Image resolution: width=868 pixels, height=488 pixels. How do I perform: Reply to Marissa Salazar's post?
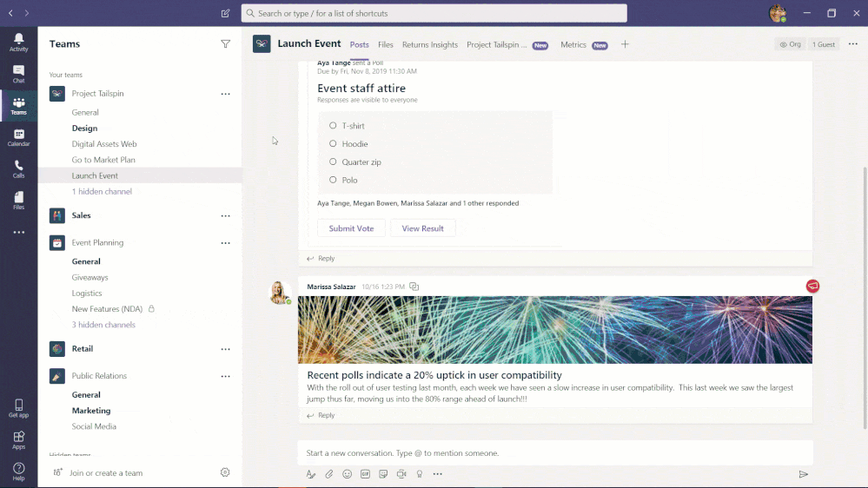coord(321,416)
